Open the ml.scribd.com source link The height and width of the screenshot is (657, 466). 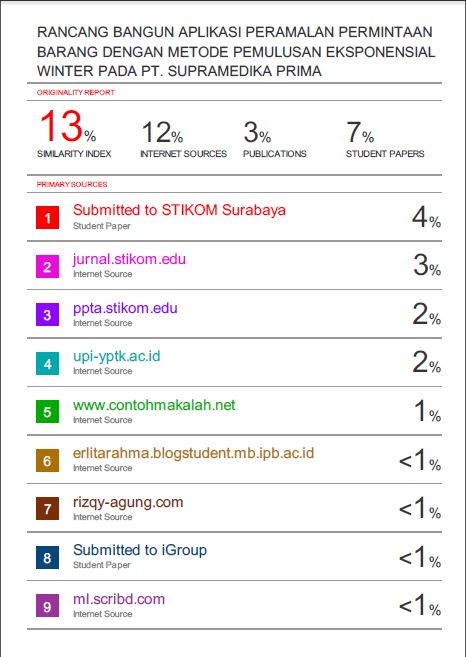click(x=119, y=599)
